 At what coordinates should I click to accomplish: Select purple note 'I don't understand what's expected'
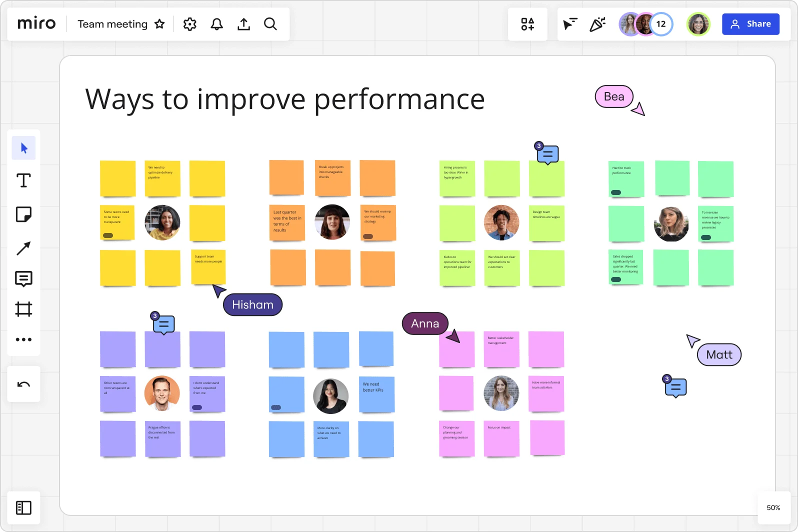click(x=207, y=394)
